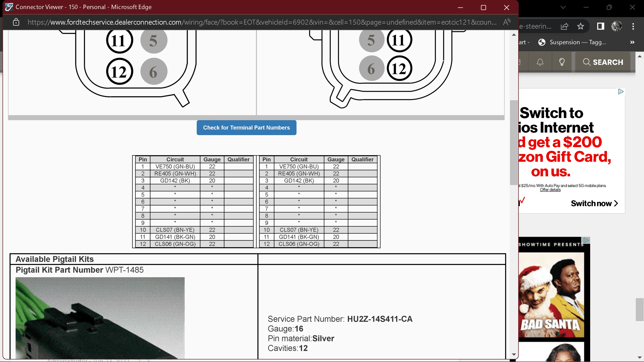
Task: Click the right table Qualifier column header
Action: click(362, 159)
